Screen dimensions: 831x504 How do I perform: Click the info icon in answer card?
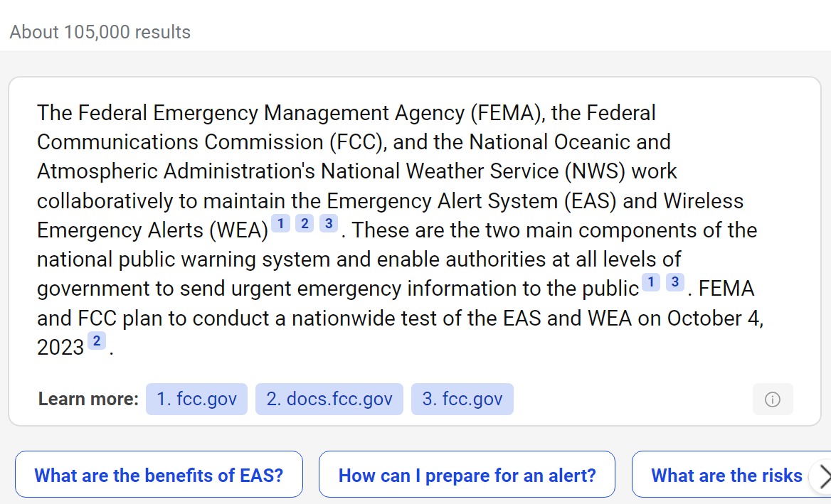pyautogui.click(x=772, y=400)
